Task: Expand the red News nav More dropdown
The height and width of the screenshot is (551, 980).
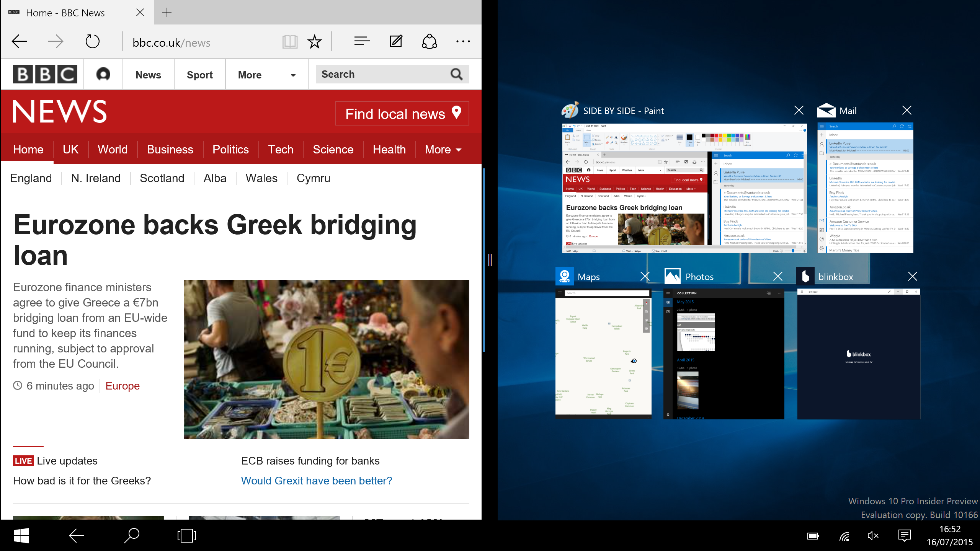Action: pyautogui.click(x=443, y=149)
